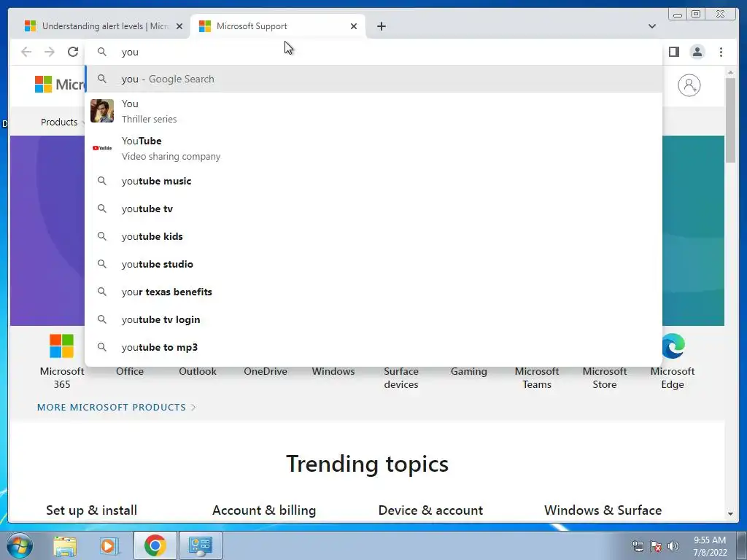The height and width of the screenshot is (560, 747).
Task: Select the 'Device & account' topic
Action: [430, 510]
